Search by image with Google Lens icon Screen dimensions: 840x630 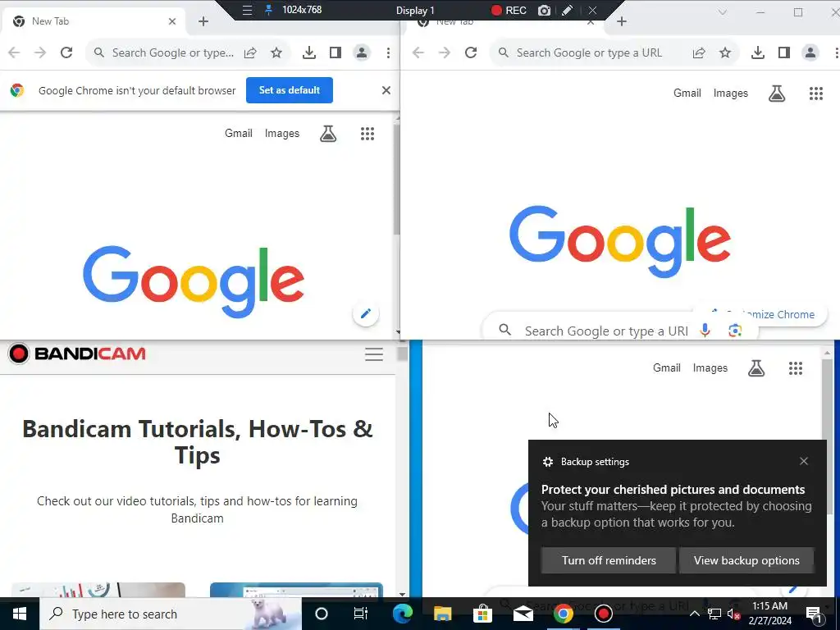click(735, 331)
